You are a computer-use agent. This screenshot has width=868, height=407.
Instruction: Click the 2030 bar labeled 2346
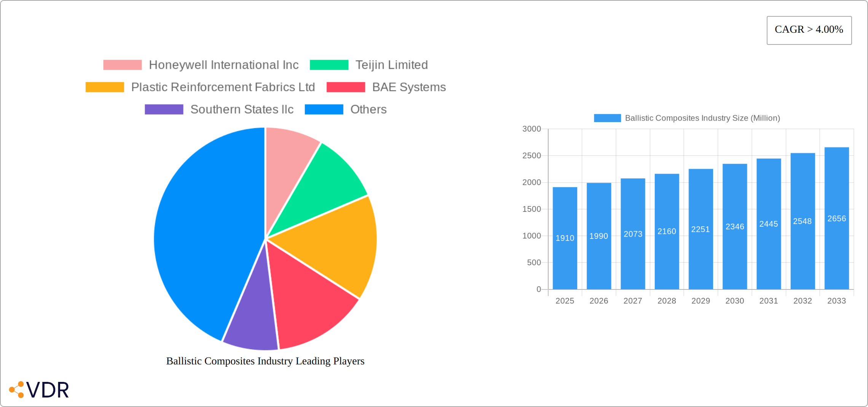735,227
